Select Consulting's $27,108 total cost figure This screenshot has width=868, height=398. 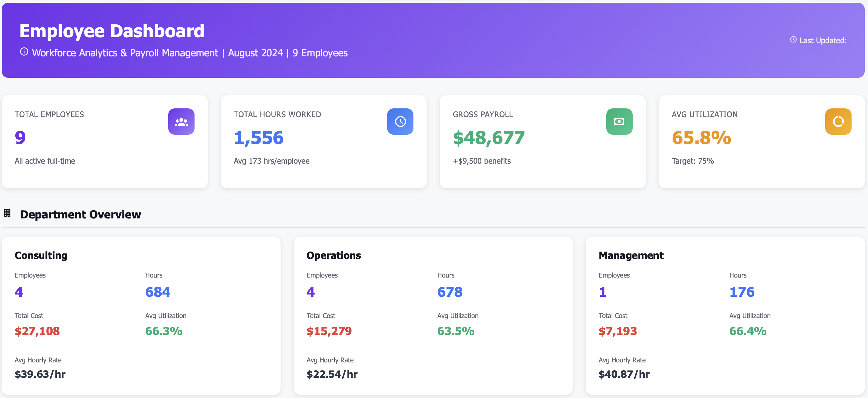click(37, 331)
